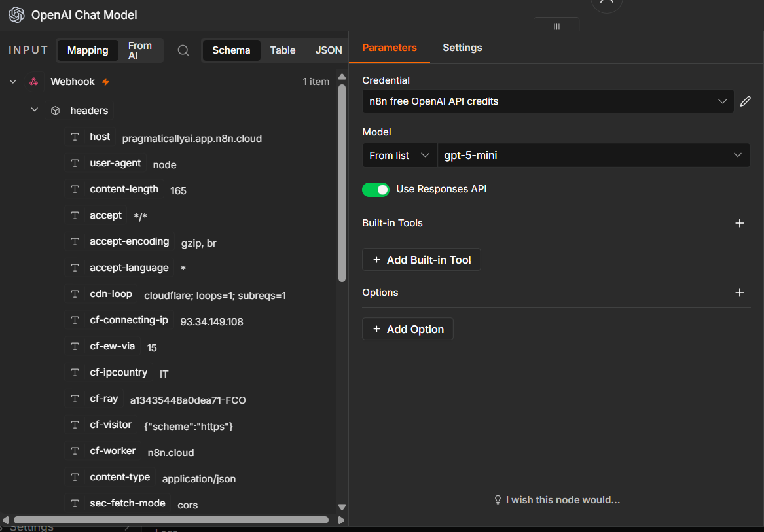The width and height of the screenshot is (764, 532).
Task: Click the type icon beside cdn-loop
Action: click(75, 294)
